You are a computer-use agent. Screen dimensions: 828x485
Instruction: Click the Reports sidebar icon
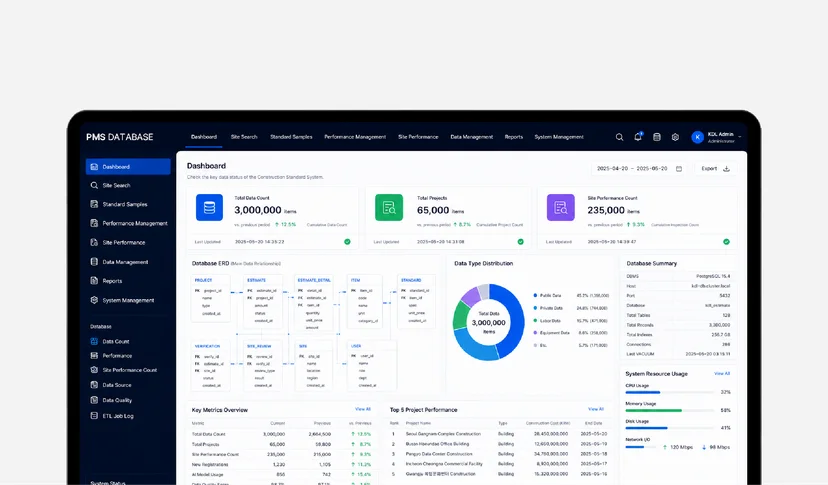94,281
